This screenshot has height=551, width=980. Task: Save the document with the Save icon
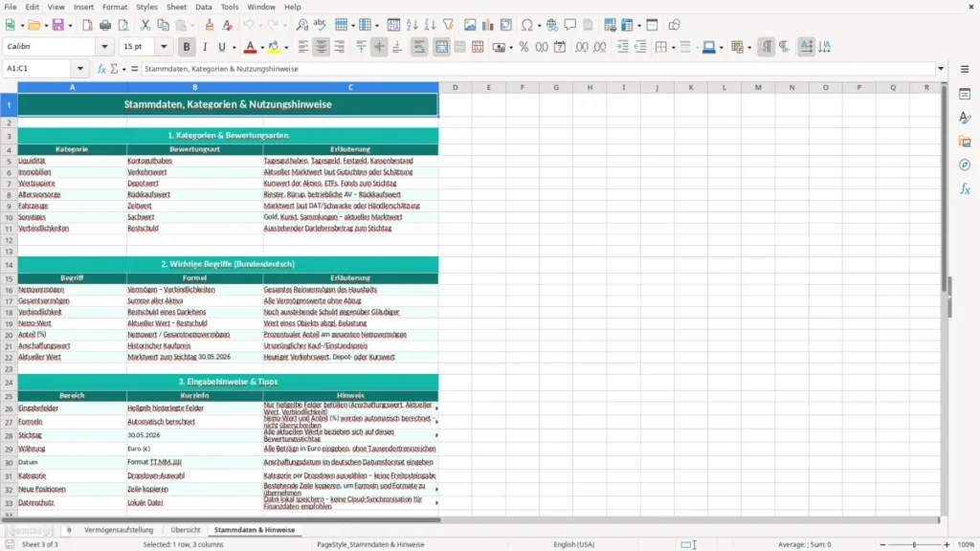(57, 25)
